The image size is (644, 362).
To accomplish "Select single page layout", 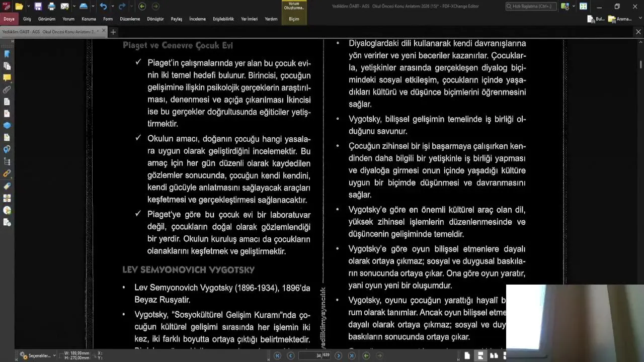I will coord(467,355).
